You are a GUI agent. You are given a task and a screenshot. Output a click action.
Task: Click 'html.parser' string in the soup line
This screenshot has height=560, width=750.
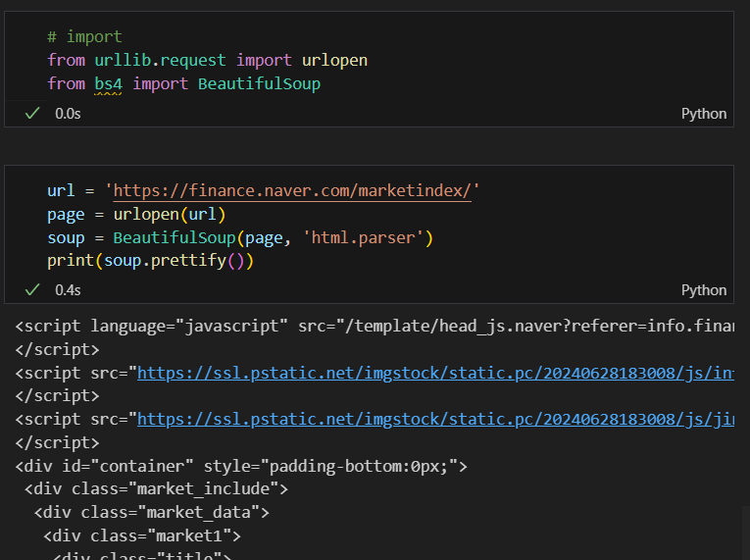point(363,238)
